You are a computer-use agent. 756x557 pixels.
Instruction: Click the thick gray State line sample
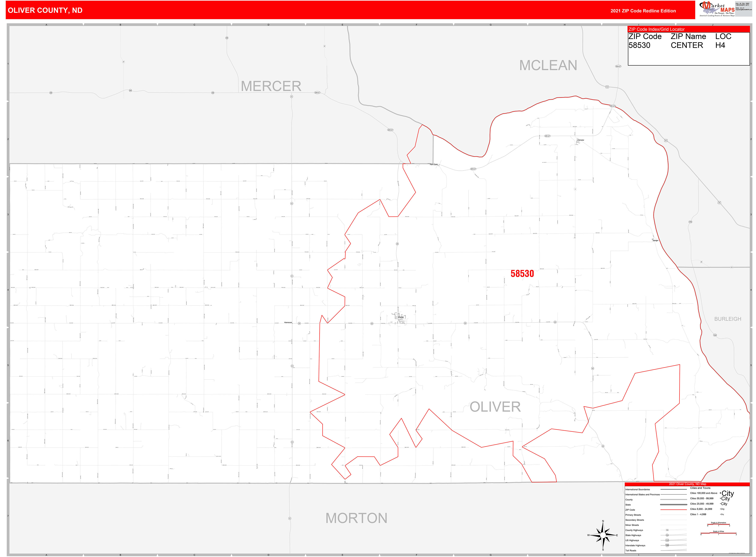(x=673, y=504)
